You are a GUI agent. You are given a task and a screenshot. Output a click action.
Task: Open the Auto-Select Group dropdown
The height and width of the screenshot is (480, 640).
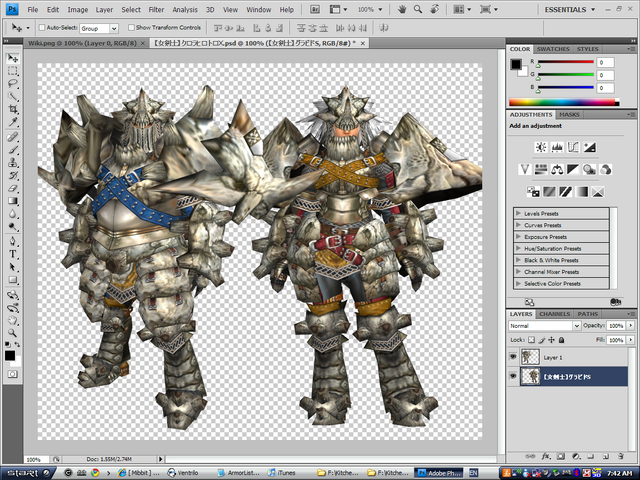click(x=114, y=28)
